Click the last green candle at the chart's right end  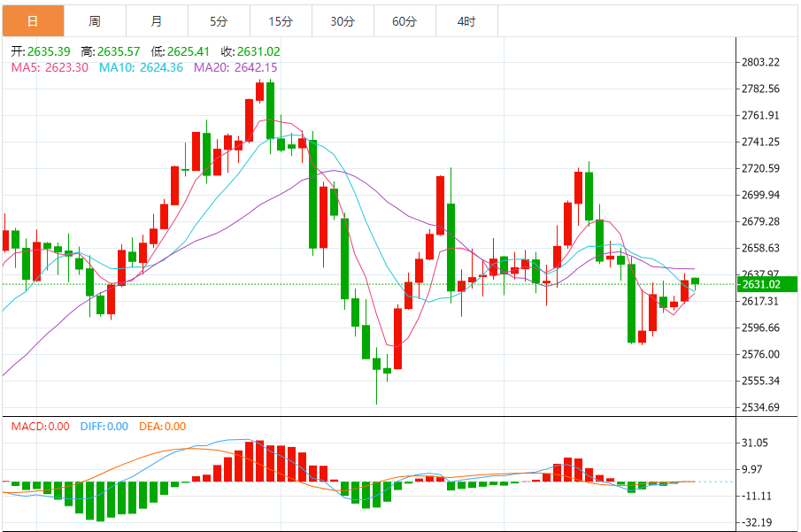tap(696, 281)
